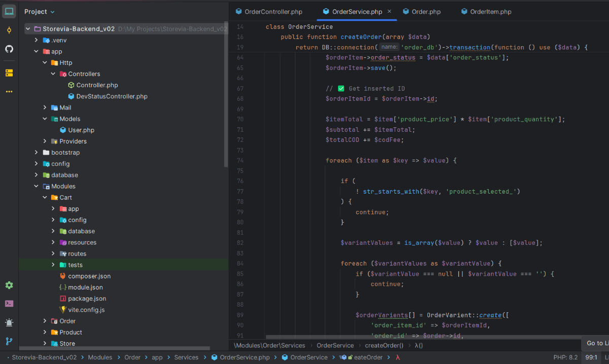
Task: Expand the Order module folder
Action: click(45, 321)
